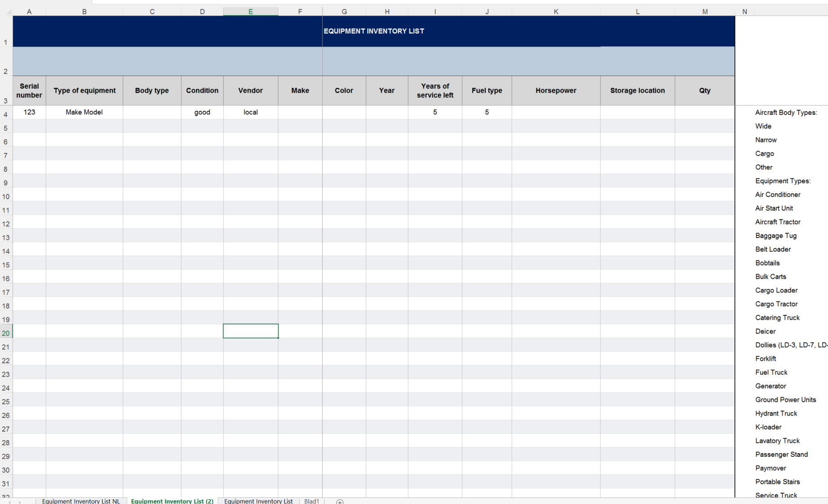Click the Fuel type column header cell
The image size is (828, 504).
point(486,90)
